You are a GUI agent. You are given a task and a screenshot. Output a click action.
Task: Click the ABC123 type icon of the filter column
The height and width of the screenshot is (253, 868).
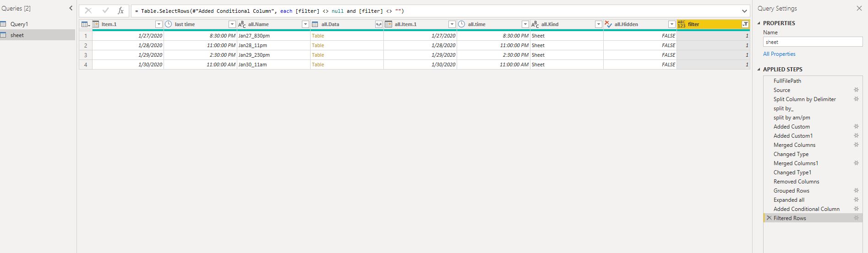[682, 24]
